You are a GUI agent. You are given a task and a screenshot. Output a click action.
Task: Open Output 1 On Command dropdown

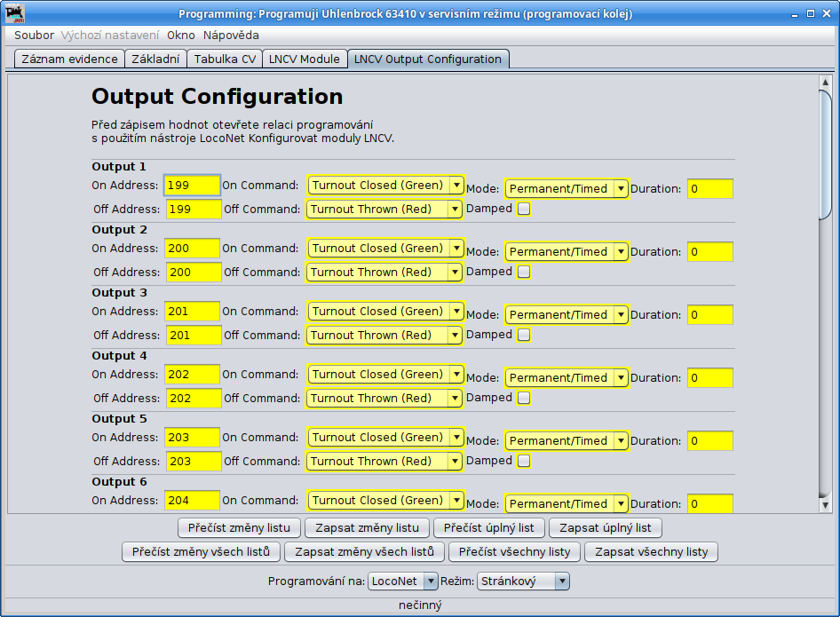pos(386,186)
